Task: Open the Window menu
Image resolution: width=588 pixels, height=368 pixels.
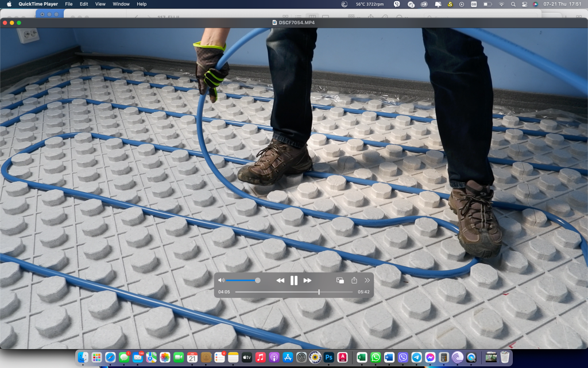Action: tap(121, 4)
